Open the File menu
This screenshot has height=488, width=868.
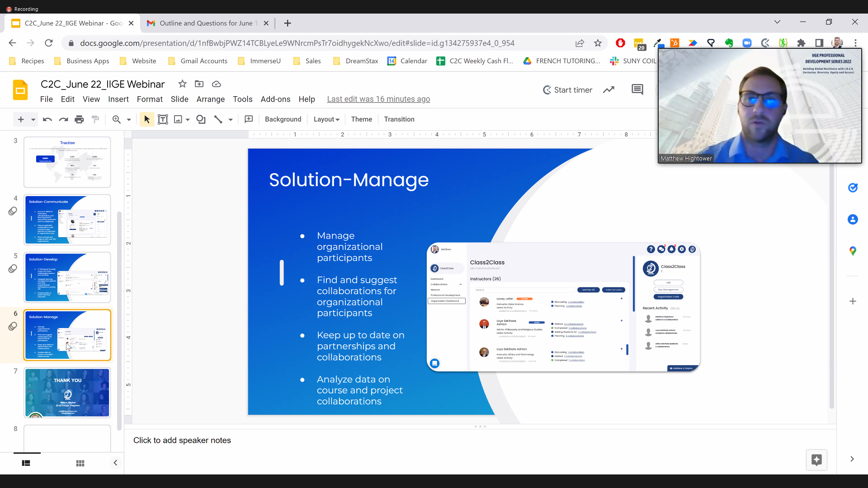pyautogui.click(x=47, y=99)
